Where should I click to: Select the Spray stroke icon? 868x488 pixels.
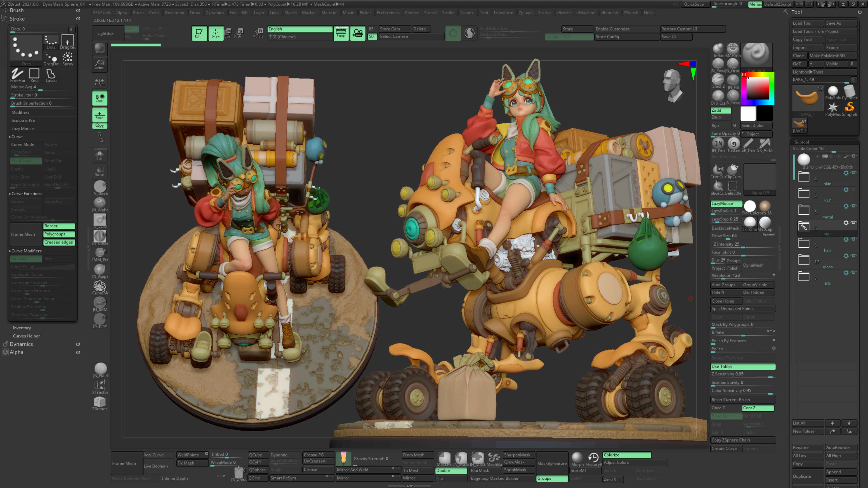(x=68, y=59)
